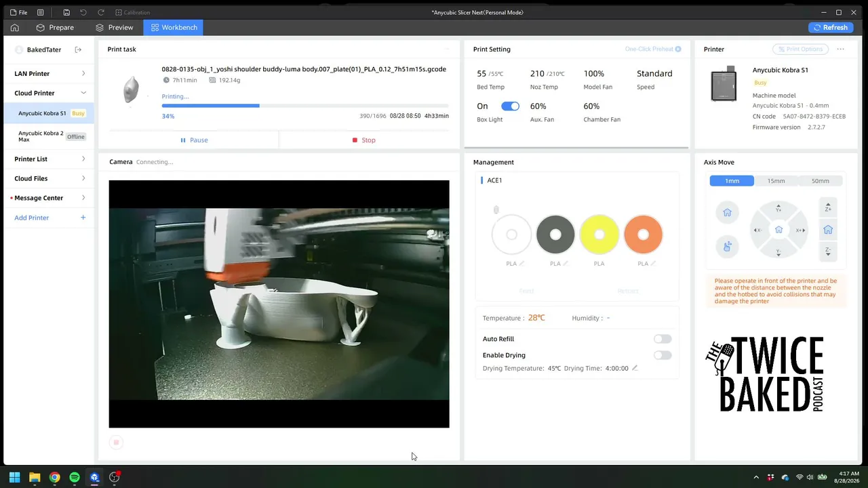Move the print head X-
The image size is (868, 488).
pyautogui.click(x=757, y=230)
